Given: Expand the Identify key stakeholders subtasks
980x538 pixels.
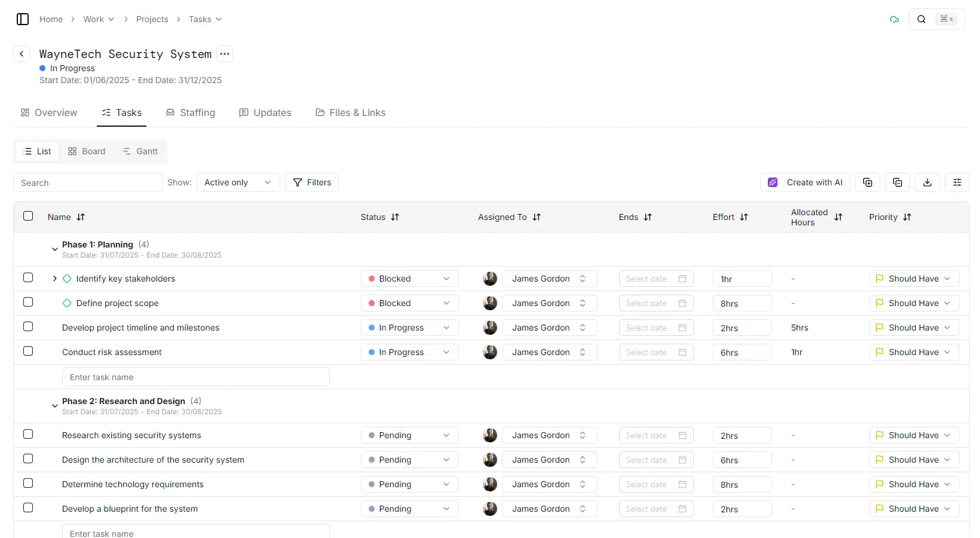Looking at the screenshot, I should tap(55, 279).
